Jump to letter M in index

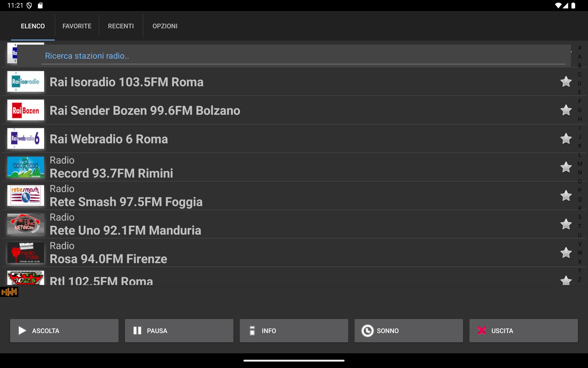click(x=580, y=164)
